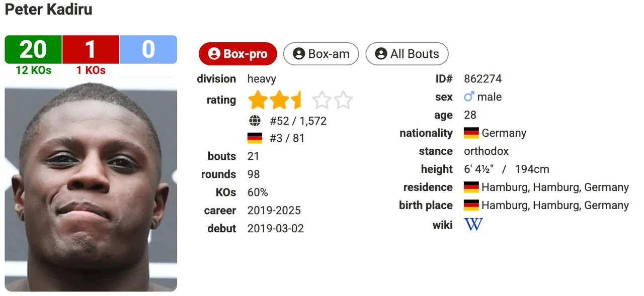Screen dimensions: 644x296
Task: Click the German flag beside nationality
Action: coord(471,133)
